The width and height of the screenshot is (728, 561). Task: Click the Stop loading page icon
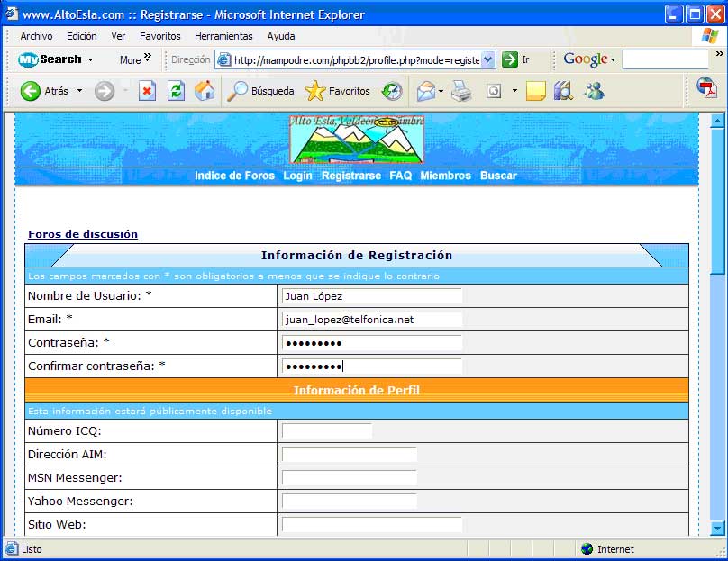click(147, 91)
